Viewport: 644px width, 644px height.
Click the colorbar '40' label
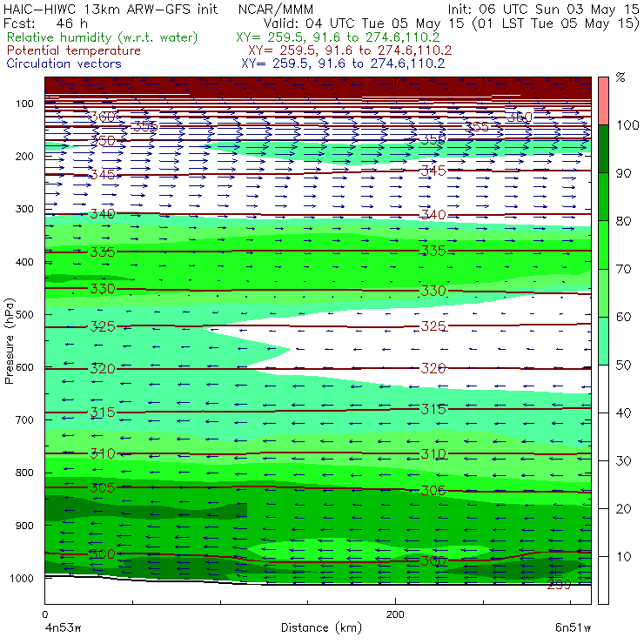[x=623, y=413]
